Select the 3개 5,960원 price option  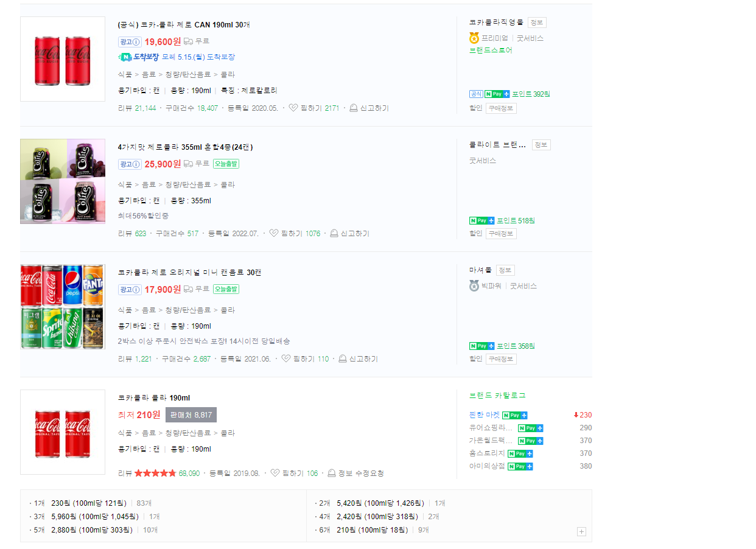pos(94,517)
